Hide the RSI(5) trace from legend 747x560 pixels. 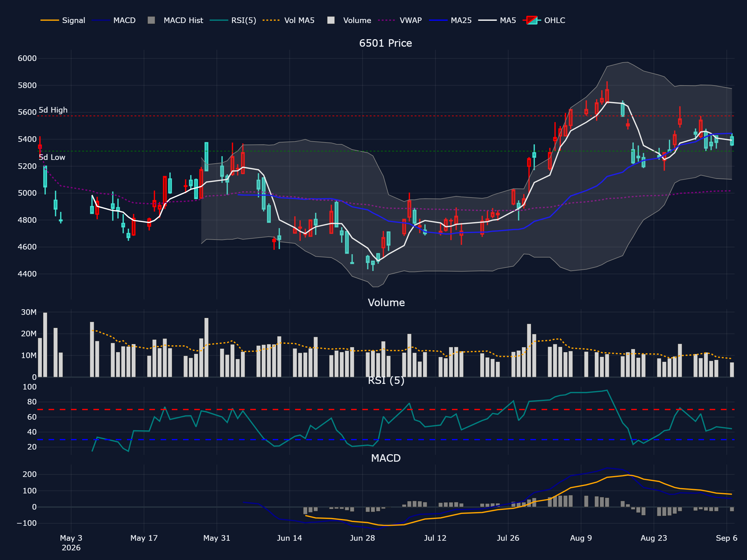233,20
